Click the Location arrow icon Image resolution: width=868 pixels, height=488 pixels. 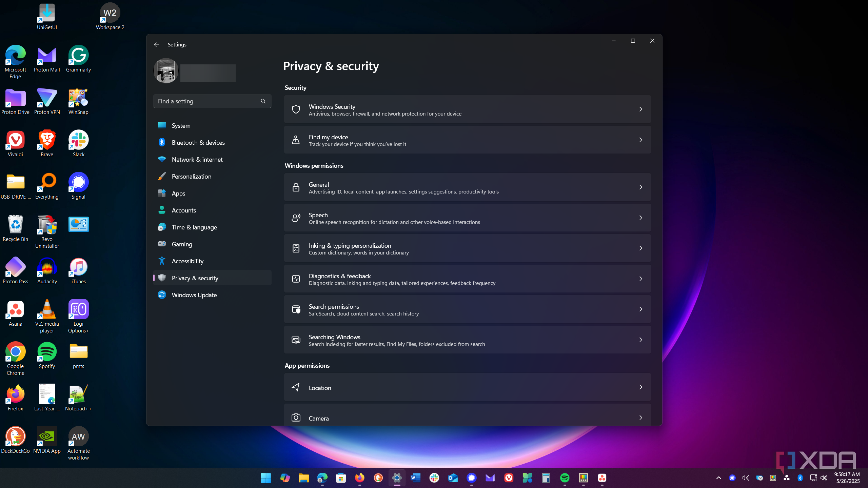coord(296,387)
